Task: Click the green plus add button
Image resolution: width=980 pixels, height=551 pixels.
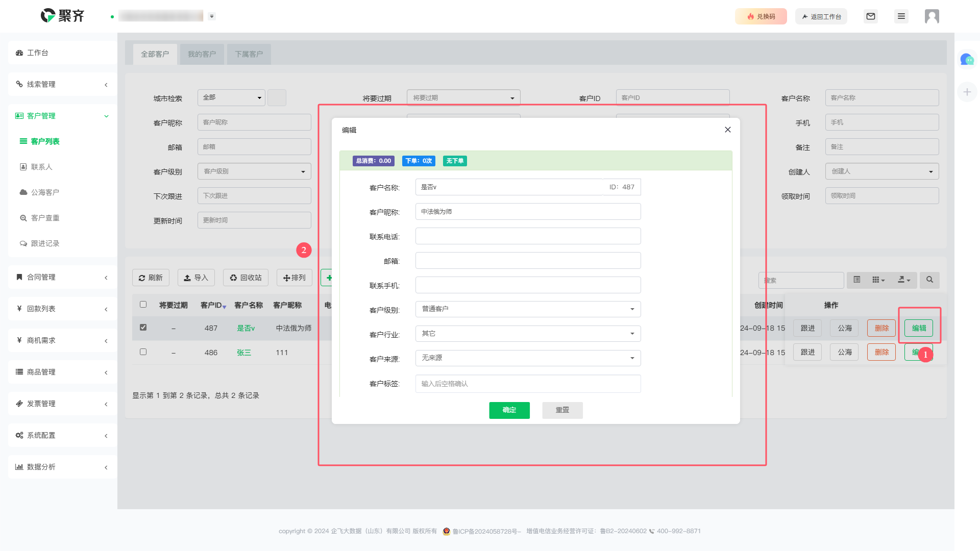Action: (x=327, y=278)
